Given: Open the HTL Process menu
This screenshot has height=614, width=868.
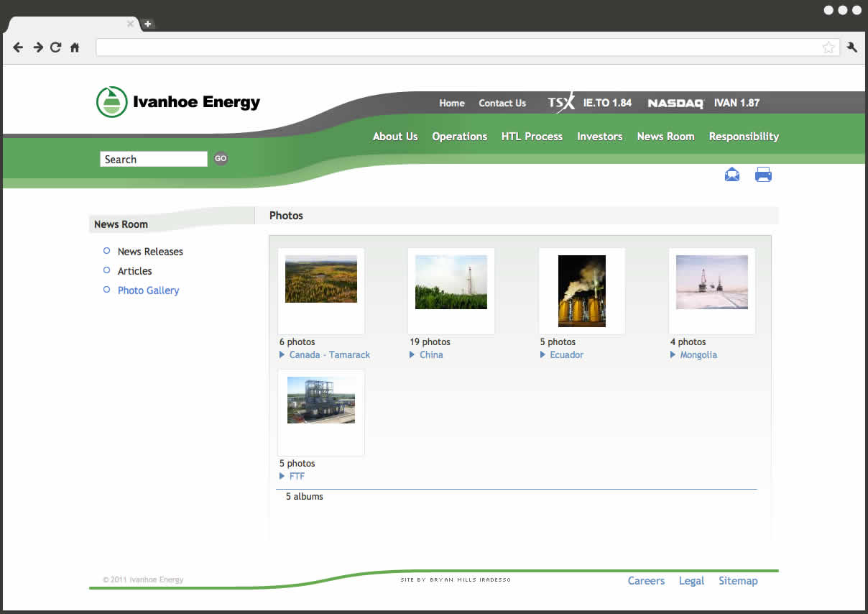Looking at the screenshot, I should coord(532,137).
